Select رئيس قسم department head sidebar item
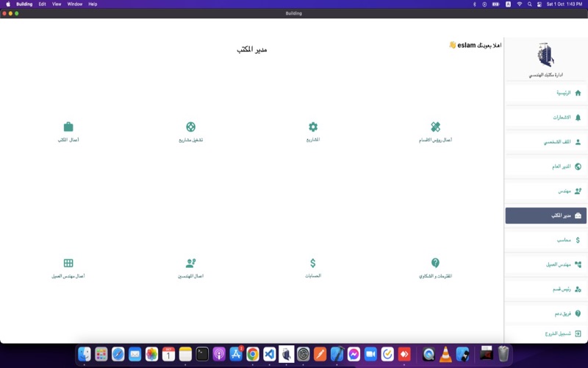 [x=545, y=289]
